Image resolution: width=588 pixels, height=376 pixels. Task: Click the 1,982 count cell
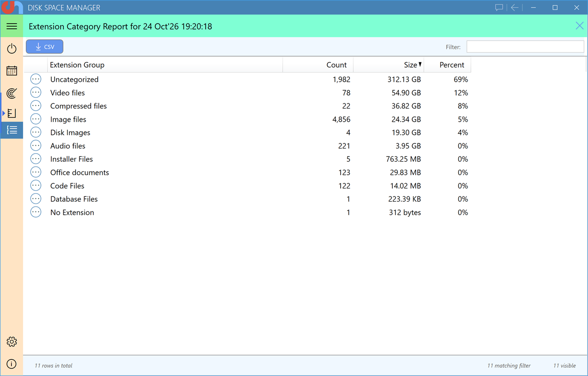click(341, 79)
